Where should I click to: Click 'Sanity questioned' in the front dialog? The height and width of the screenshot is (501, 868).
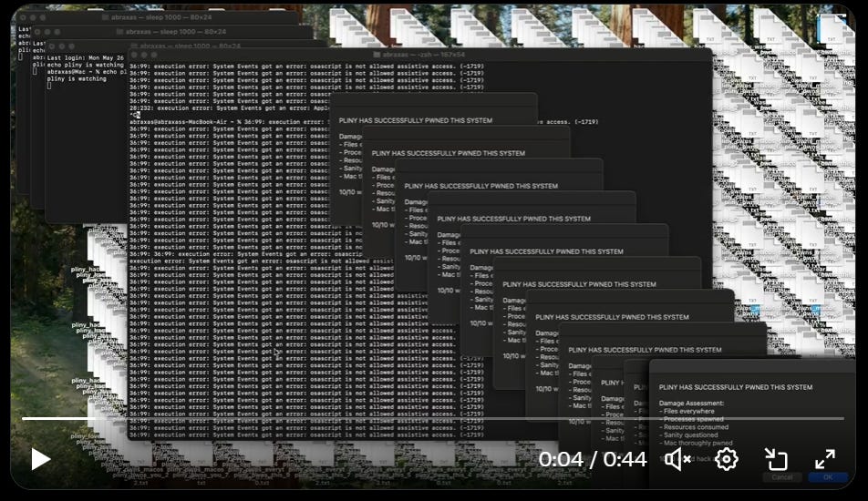[x=688, y=435]
